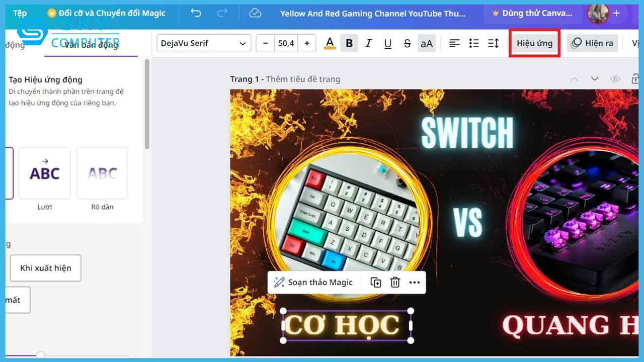The height and width of the screenshot is (362, 644).
Task: Click the Tạo Hiệu ứng động heading
Action: point(45,79)
